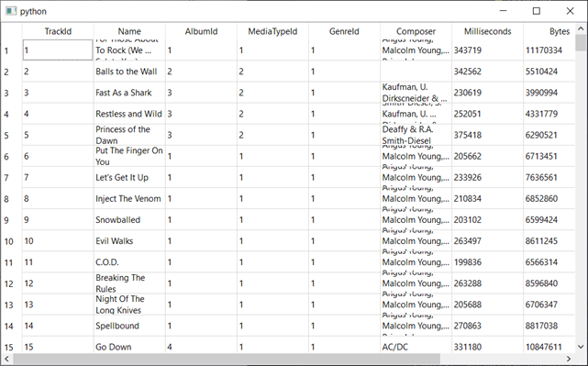Click the empty Composer cell in row 2
This screenshot has width=588, height=366.
(416, 72)
